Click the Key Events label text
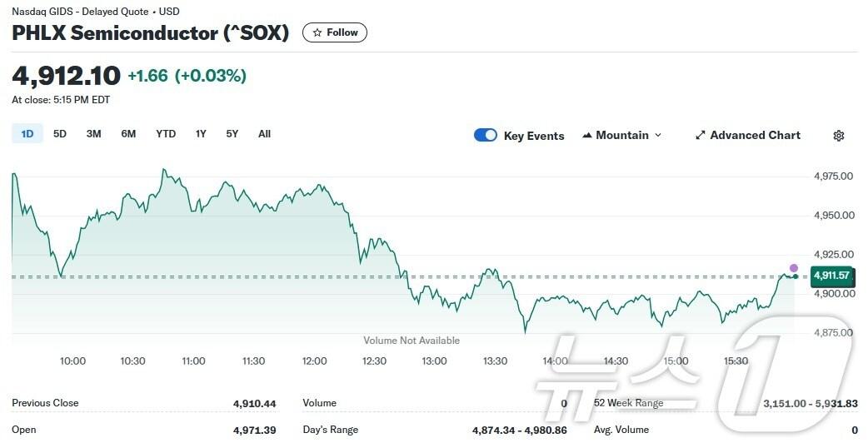The width and height of the screenshot is (868, 448). click(534, 136)
